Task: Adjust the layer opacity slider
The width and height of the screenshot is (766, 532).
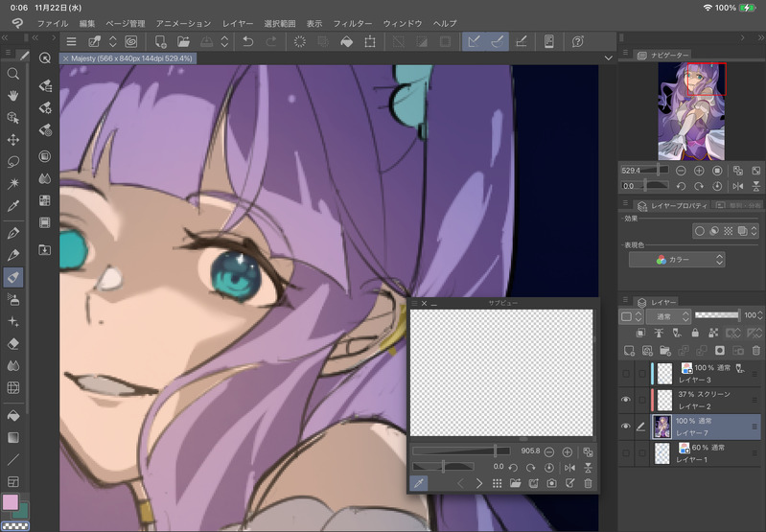Action: (717, 315)
